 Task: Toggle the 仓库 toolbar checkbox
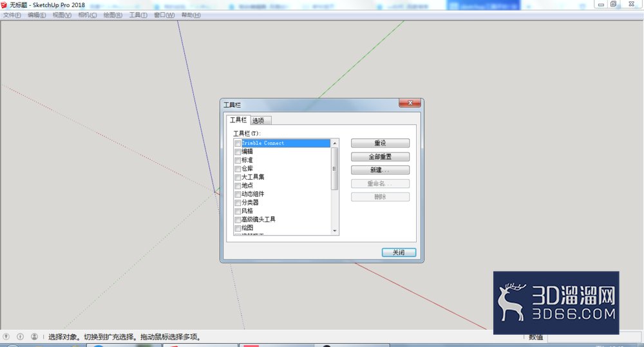238,169
